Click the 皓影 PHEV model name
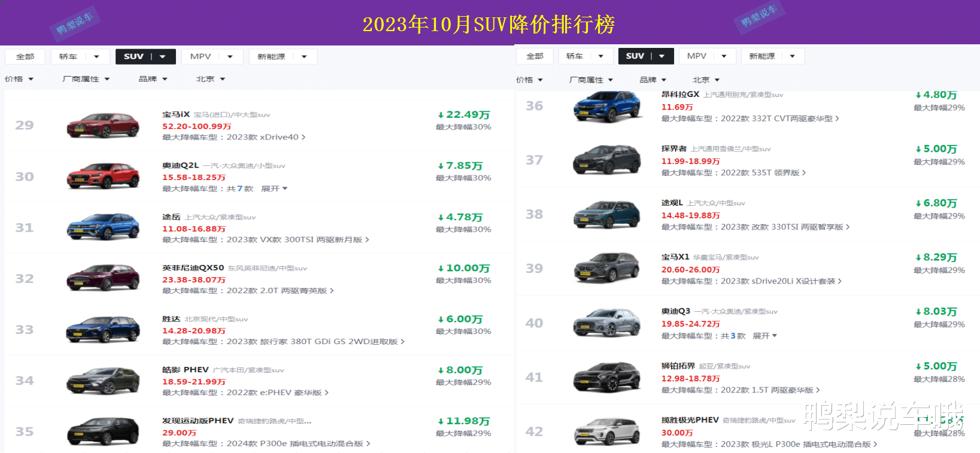This screenshot has width=980, height=453. pyautogui.click(x=186, y=370)
